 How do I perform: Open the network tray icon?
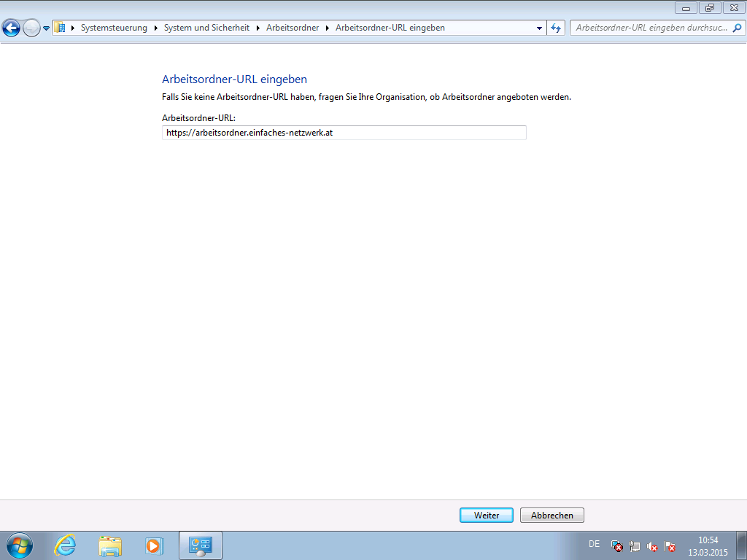pos(635,546)
